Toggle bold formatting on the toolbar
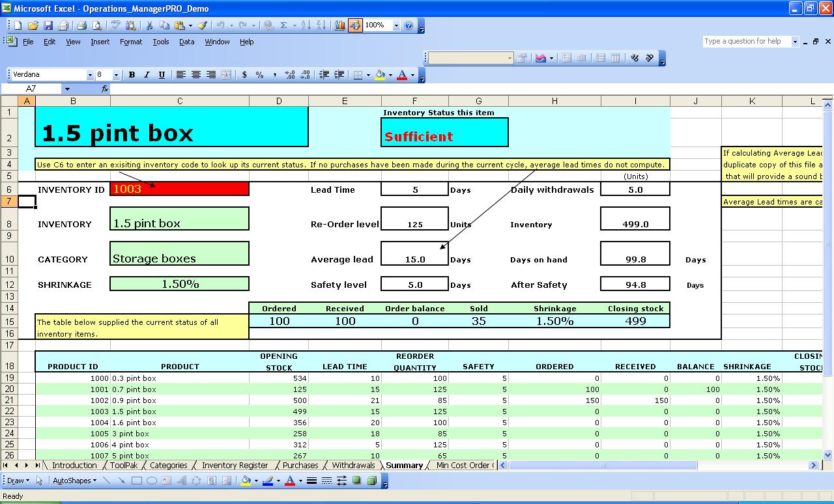This screenshot has width=834, height=504. (x=132, y=74)
